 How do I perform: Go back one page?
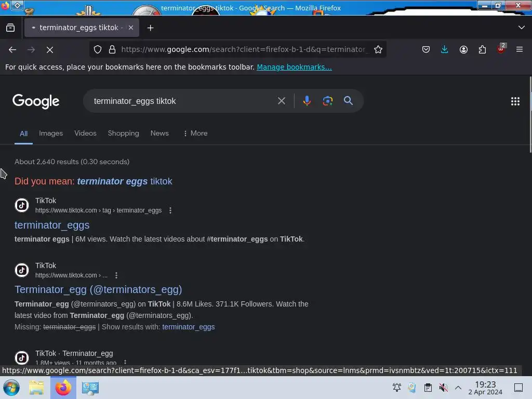pos(12,49)
